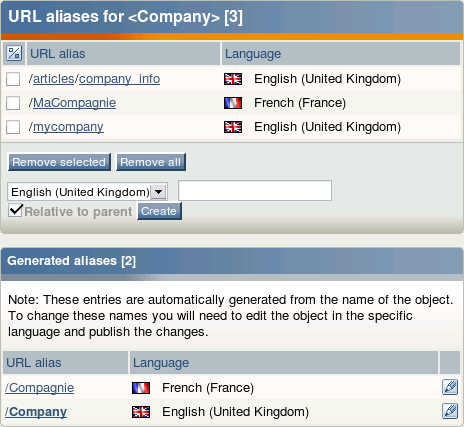Tick the /mycompany alias checkbox
Screen dimensions: 464x427
[x=13, y=127]
